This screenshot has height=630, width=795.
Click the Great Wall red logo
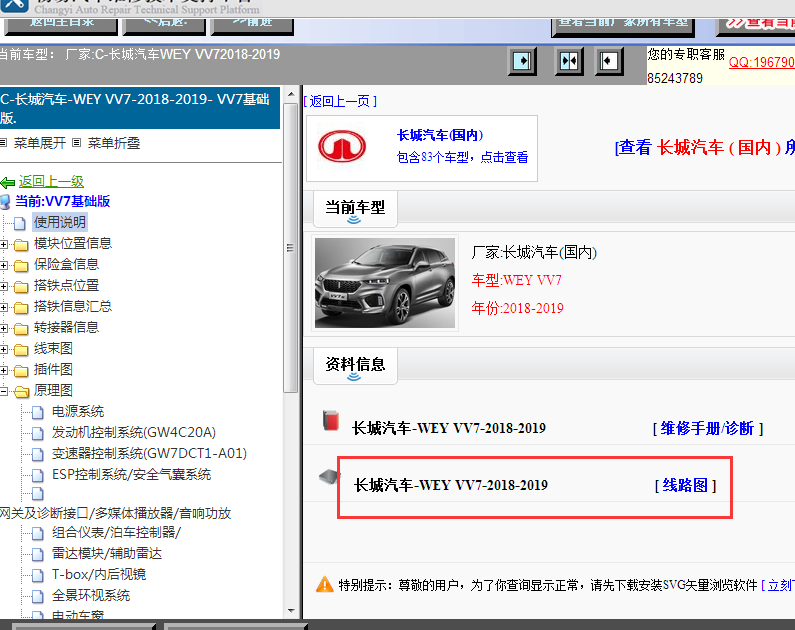point(342,146)
